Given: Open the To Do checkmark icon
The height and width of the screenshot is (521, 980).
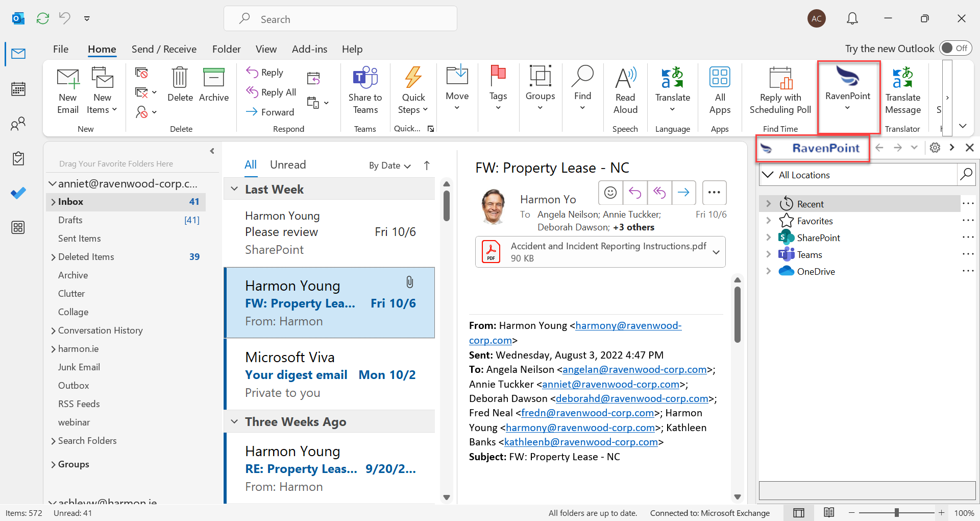Looking at the screenshot, I should [x=18, y=193].
